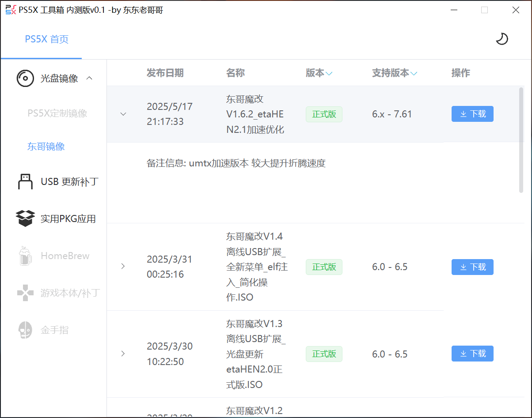Viewport: 532px width, 418px height.
Task: Click the 正式版 badge on the V1.4 row
Action: point(324,267)
